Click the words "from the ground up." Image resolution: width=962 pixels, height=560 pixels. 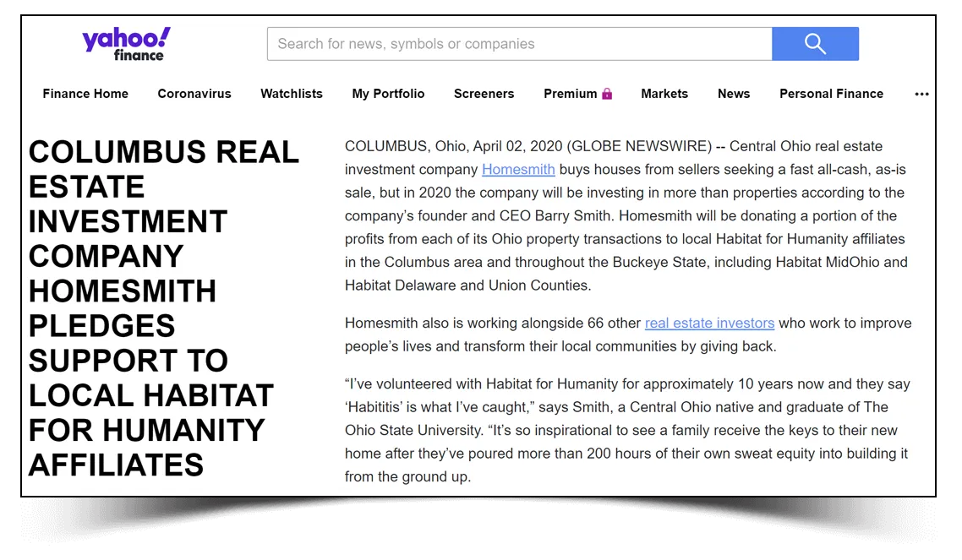pyautogui.click(x=407, y=476)
